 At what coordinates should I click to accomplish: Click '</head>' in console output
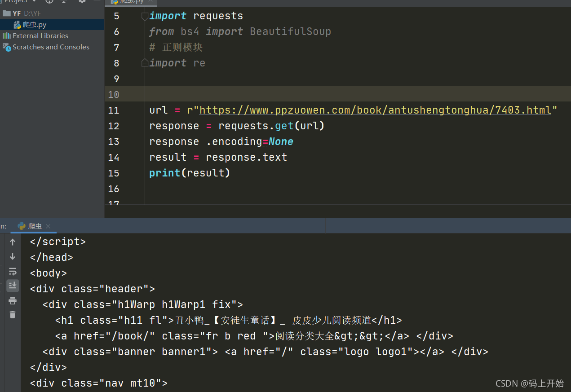[x=51, y=257]
